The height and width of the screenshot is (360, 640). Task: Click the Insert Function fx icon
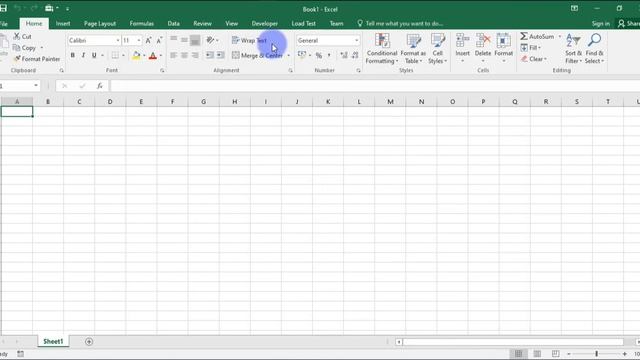click(100, 86)
